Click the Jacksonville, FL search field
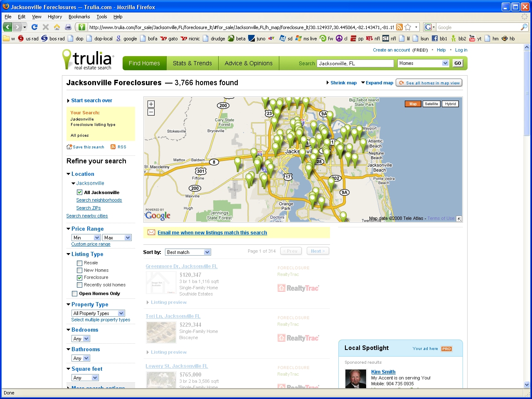532x399 pixels. pyautogui.click(x=355, y=63)
